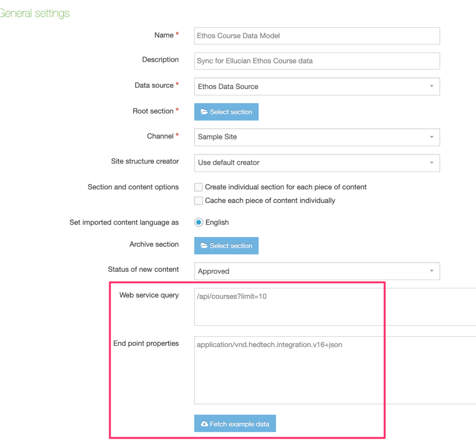Click the folder icon on Archive section's Select section button

pyautogui.click(x=204, y=246)
